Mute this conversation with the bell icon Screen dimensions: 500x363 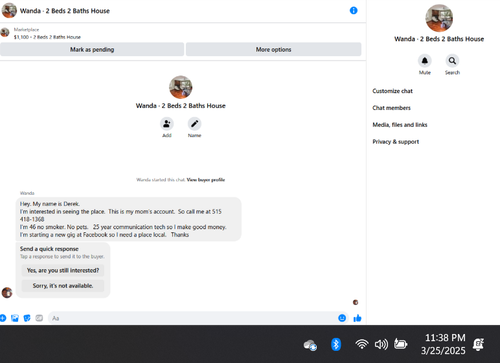(425, 61)
